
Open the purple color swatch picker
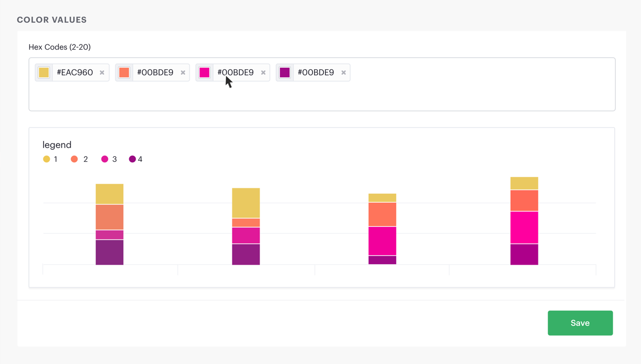[285, 73]
